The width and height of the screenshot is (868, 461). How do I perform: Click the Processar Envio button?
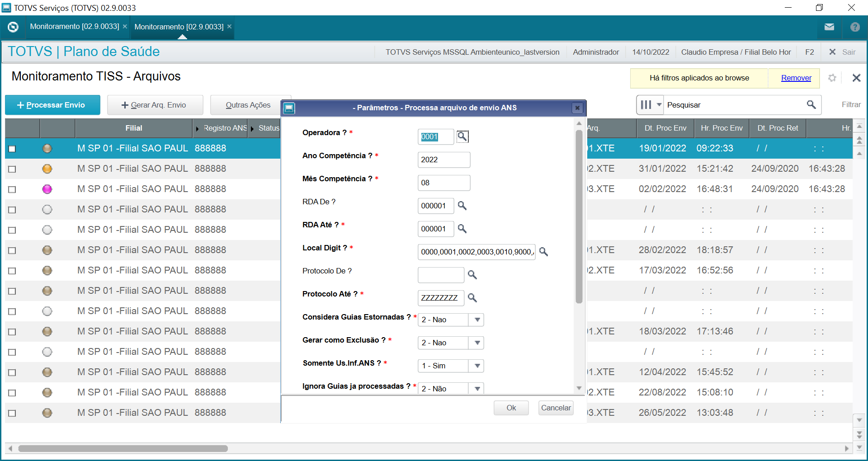tap(52, 105)
